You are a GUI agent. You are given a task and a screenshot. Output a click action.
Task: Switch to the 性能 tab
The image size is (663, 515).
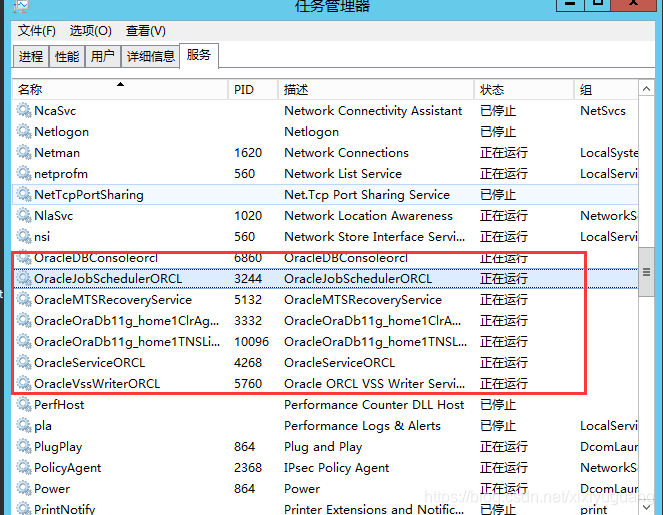point(67,56)
